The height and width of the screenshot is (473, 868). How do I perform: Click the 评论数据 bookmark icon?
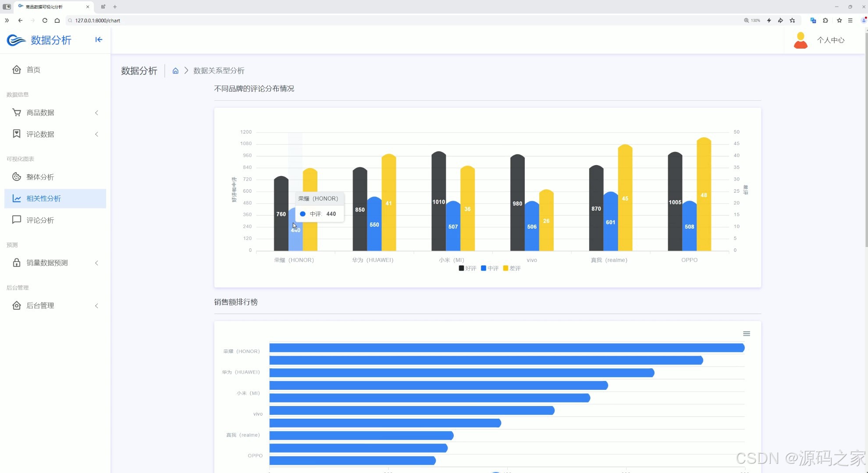point(17,134)
